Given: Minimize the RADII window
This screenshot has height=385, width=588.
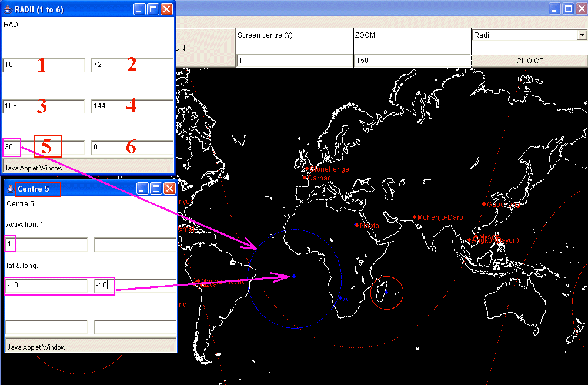Looking at the screenshot, I should tap(139, 9).
